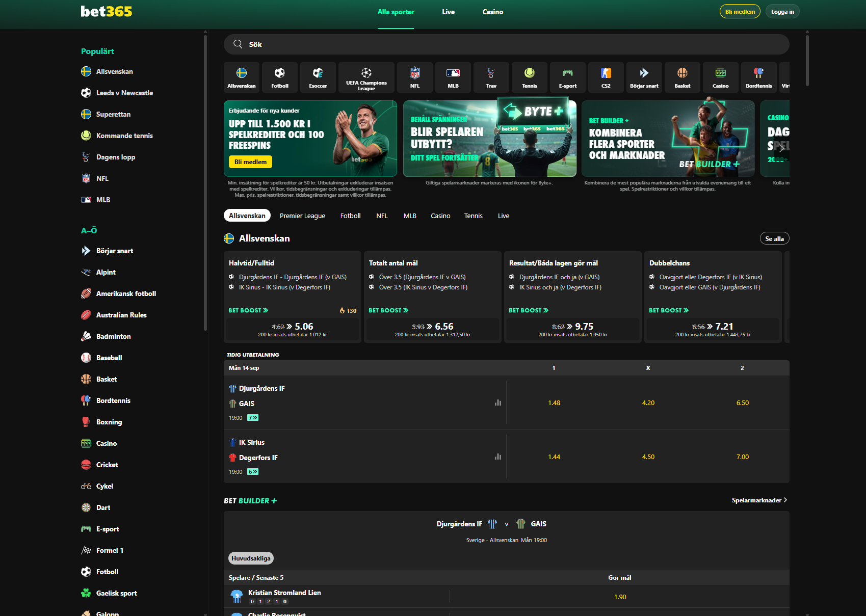
Task: Click Bli medlem button in header
Action: [740, 12]
